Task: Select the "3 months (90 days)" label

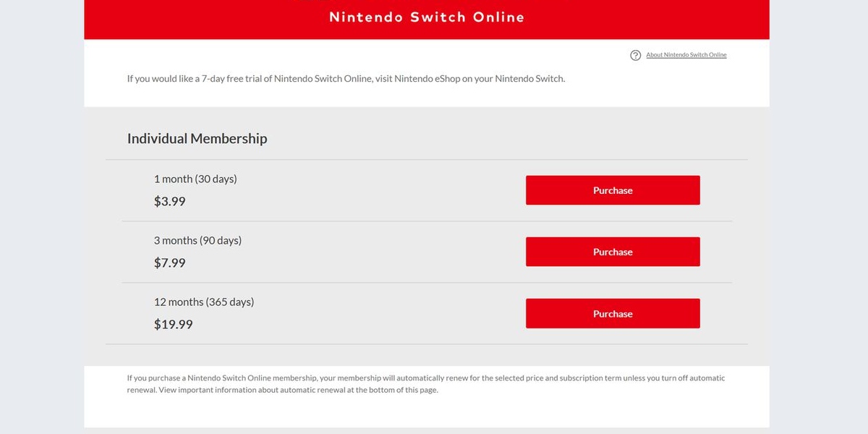Action: (197, 240)
